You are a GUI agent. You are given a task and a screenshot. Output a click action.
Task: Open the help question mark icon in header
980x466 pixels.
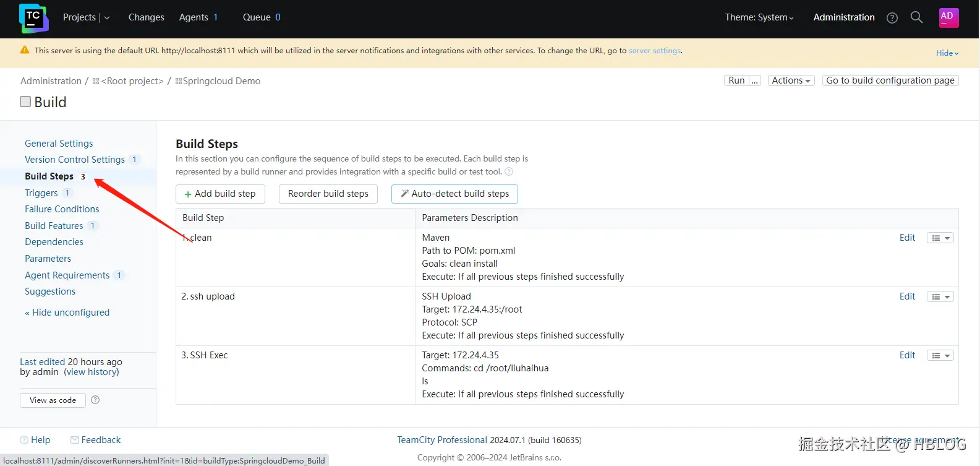(x=892, y=18)
